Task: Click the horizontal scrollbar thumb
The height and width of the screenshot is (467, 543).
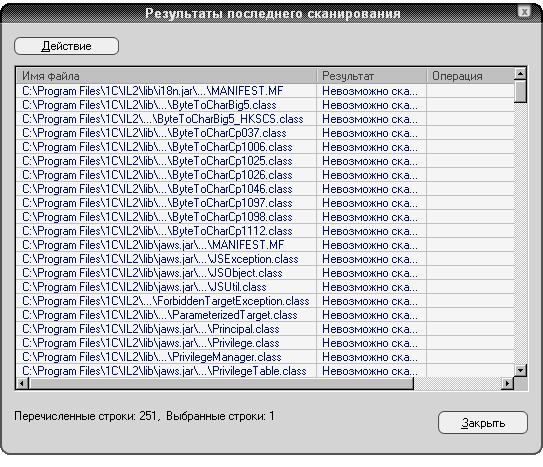Action: [221, 383]
